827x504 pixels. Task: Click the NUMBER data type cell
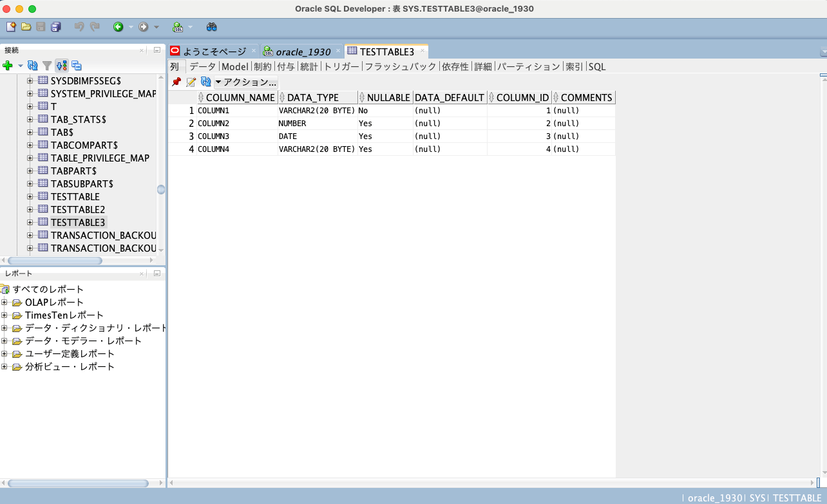318,124
